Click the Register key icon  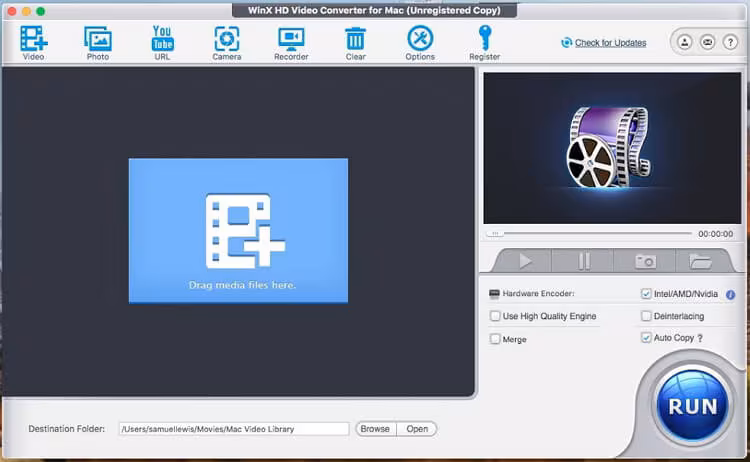tap(485, 43)
